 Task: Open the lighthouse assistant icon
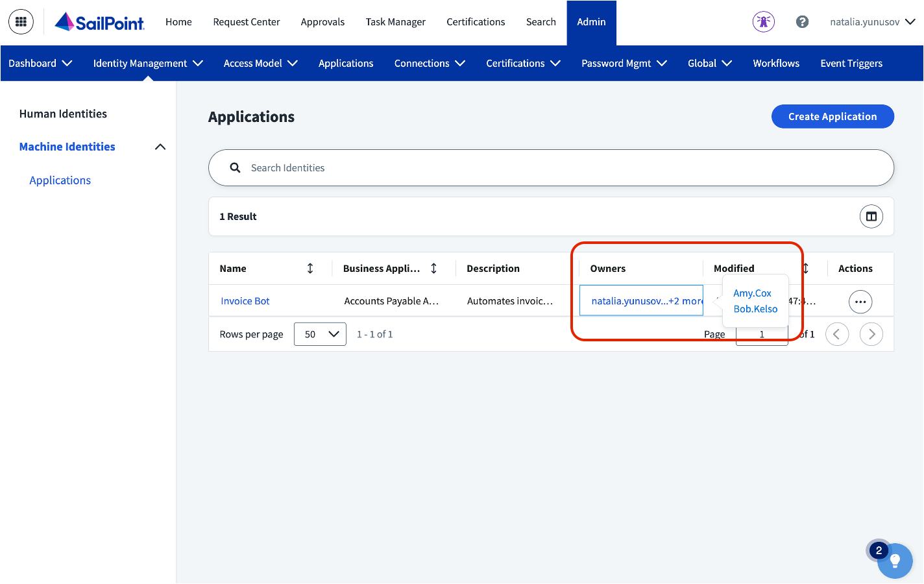[764, 22]
